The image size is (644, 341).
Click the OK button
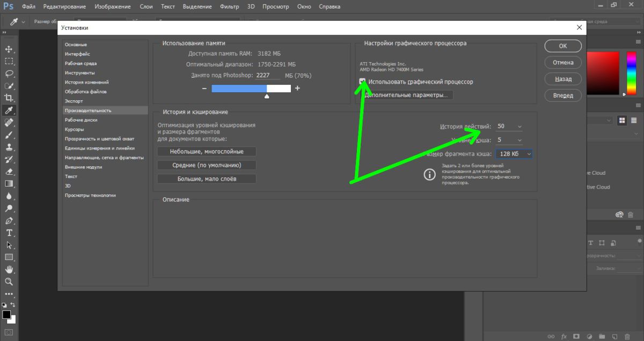click(562, 46)
